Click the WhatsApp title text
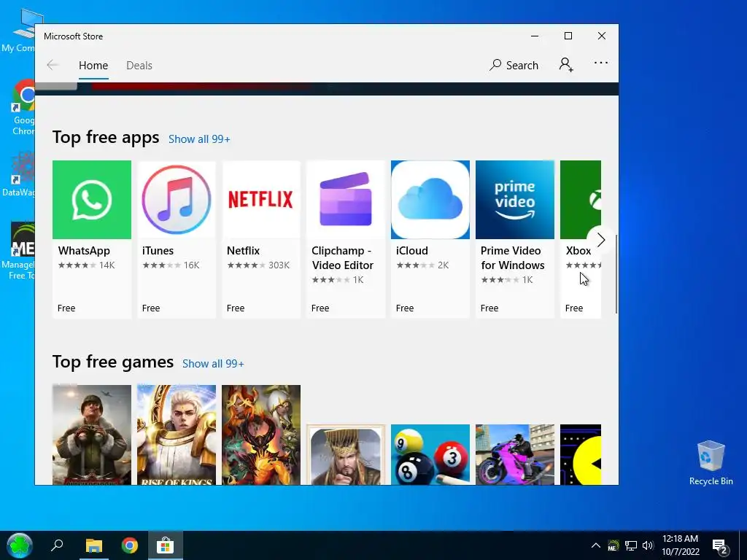 point(84,251)
